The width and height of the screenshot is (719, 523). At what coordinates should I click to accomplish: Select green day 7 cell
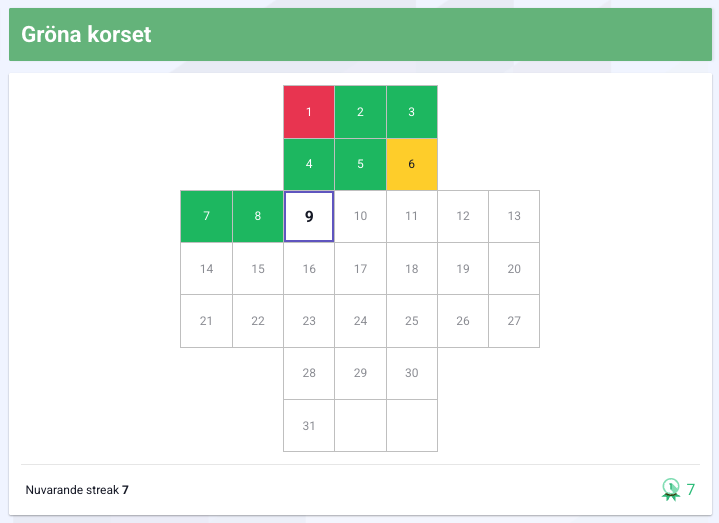206,216
